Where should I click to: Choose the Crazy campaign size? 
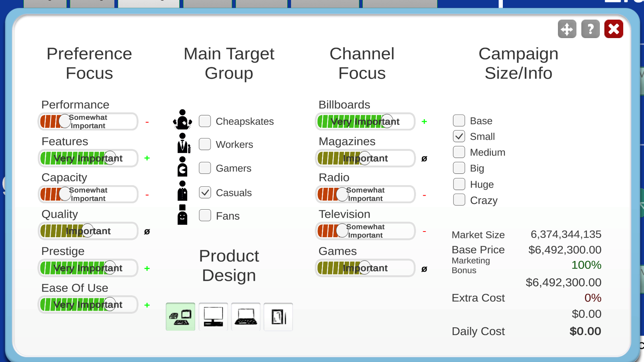coord(459,199)
